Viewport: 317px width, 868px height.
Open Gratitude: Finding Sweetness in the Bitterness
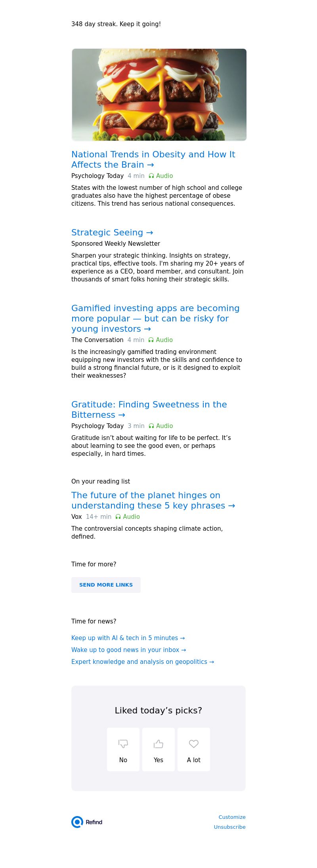tap(149, 409)
